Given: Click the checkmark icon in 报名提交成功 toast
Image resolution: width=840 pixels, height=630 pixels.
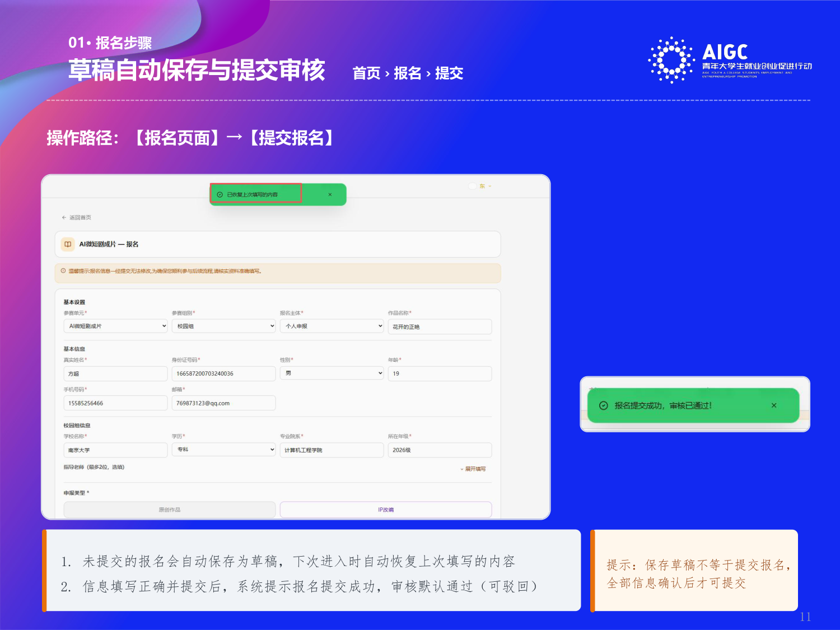Looking at the screenshot, I should pos(604,405).
